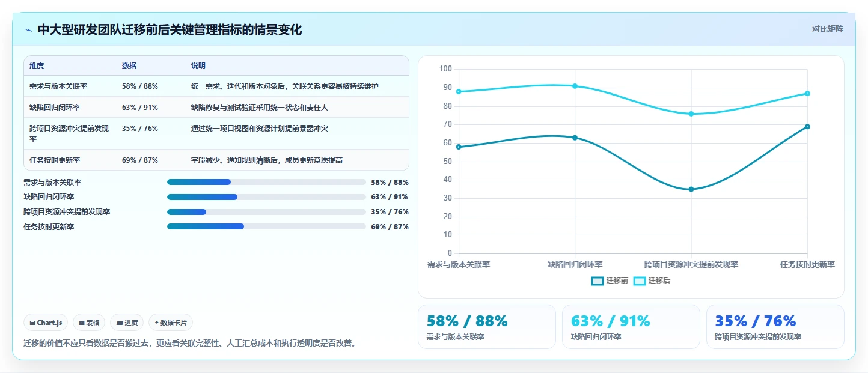868x373 pixels.
Task: Click description 通过统一项目视图和资源计划提前暴露冲突
Action: [x=260, y=129]
